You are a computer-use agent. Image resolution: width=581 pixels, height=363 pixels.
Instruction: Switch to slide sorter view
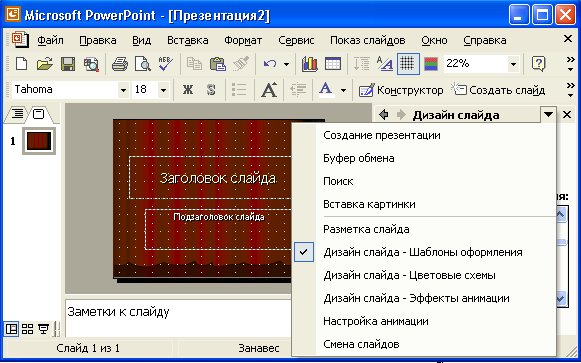pyautogui.click(x=27, y=329)
